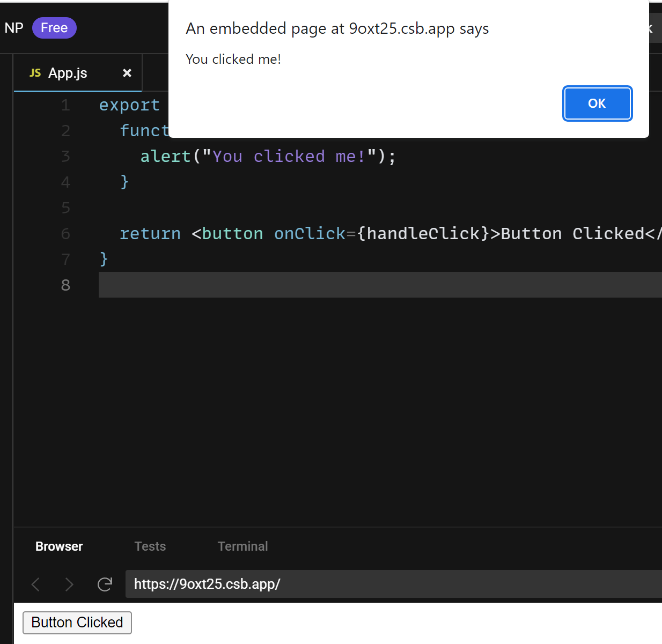The height and width of the screenshot is (644, 662).
Task: Click OK in the alert dialog
Action: pyautogui.click(x=597, y=103)
